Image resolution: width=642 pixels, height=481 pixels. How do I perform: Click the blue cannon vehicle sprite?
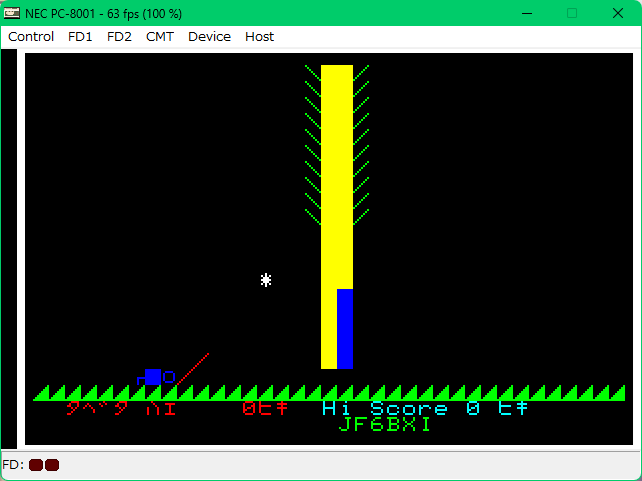pos(156,377)
